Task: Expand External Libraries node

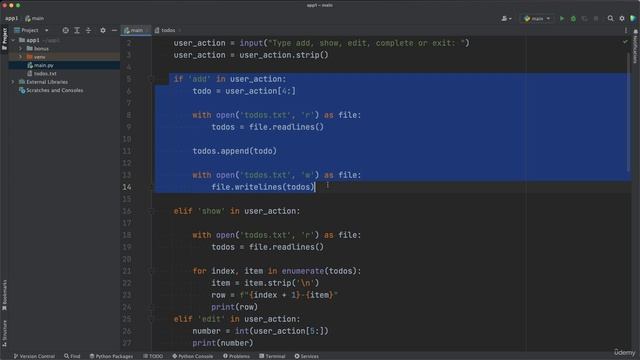Action: [13, 82]
